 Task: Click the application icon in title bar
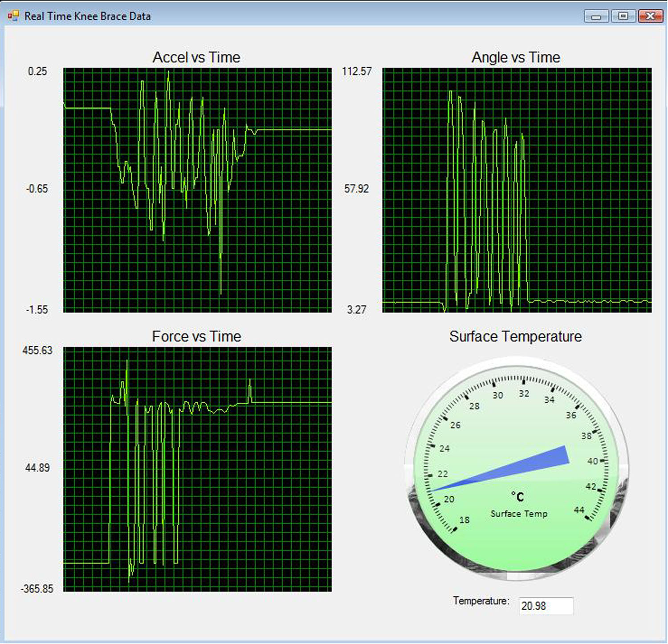click(x=13, y=16)
